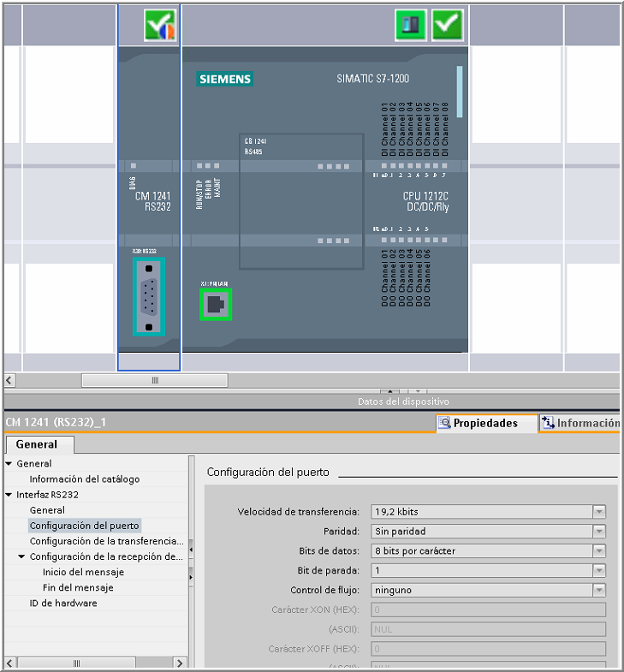Image resolution: width=624 pixels, height=672 pixels.
Task: Click the green module icon above the CPU
Action: 410,26
